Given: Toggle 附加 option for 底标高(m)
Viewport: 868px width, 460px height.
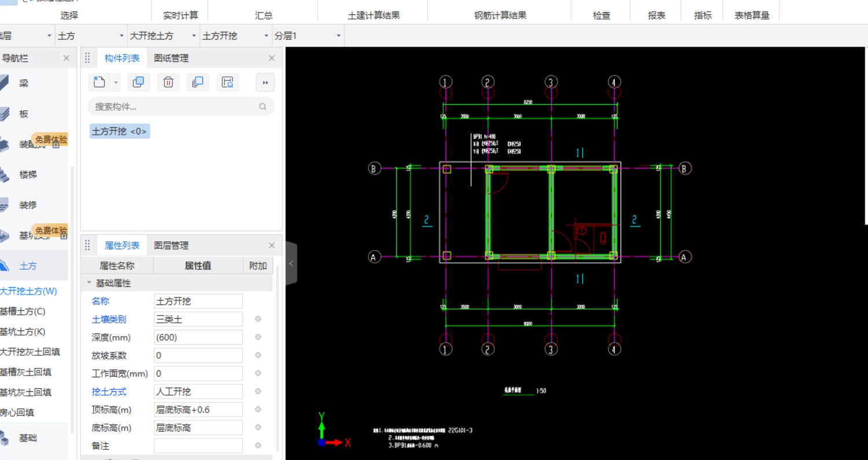Looking at the screenshot, I should pyautogui.click(x=258, y=428).
